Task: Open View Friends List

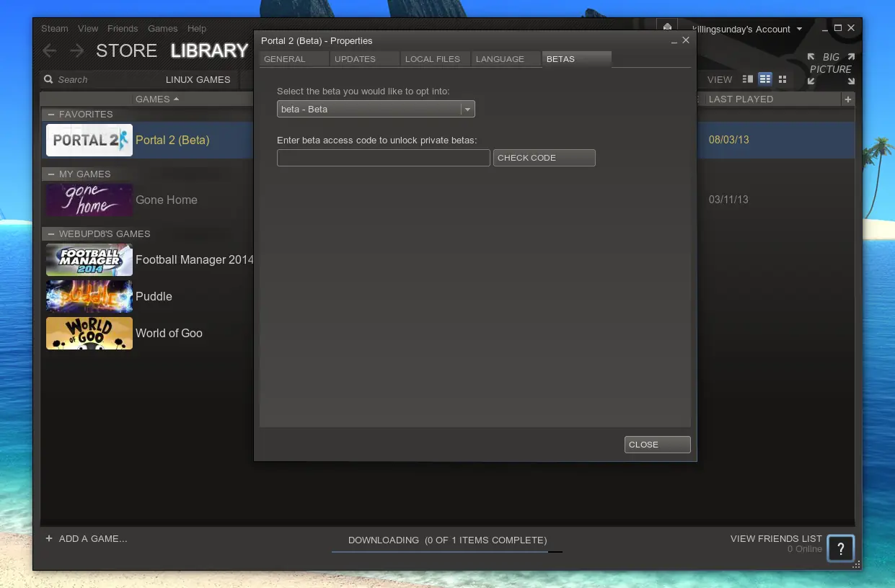Action: coord(776,538)
